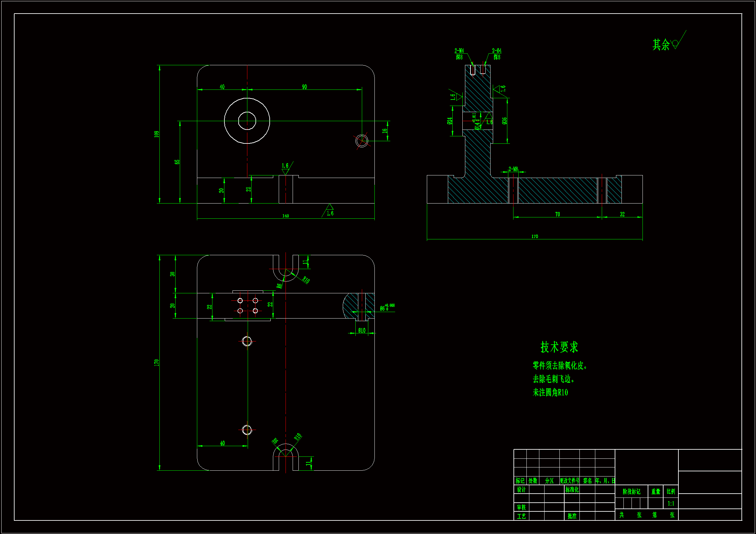
Task: Select the 设计 cell in title block
Action: 521,490
